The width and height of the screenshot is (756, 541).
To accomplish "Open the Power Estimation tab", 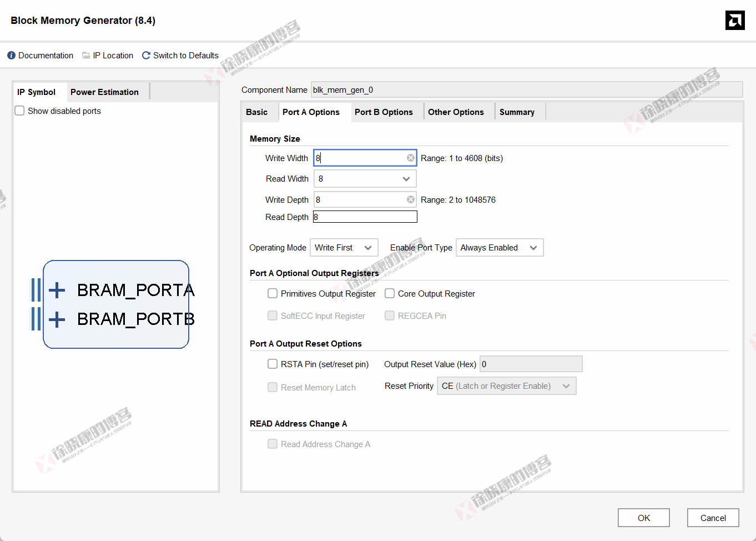I will pos(104,92).
